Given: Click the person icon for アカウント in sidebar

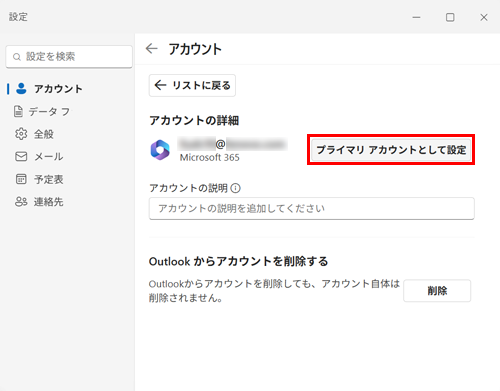Looking at the screenshot, I should coord(21,89).
